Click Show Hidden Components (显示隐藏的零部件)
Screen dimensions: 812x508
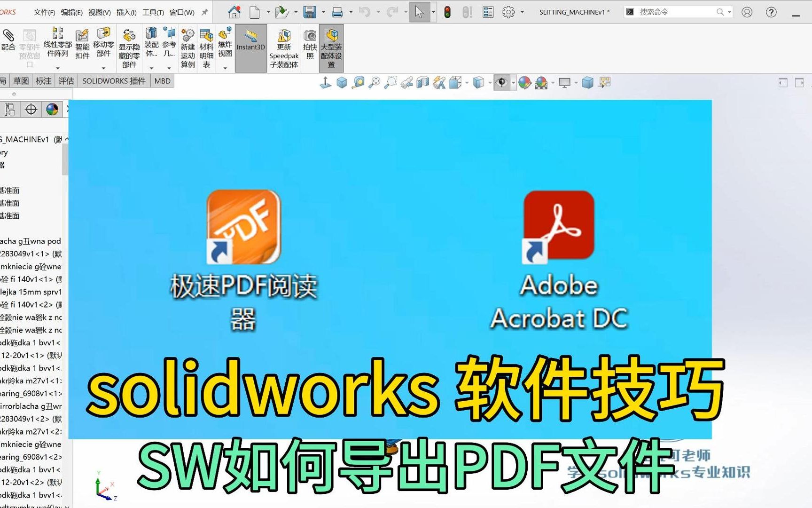coord(129,48)
